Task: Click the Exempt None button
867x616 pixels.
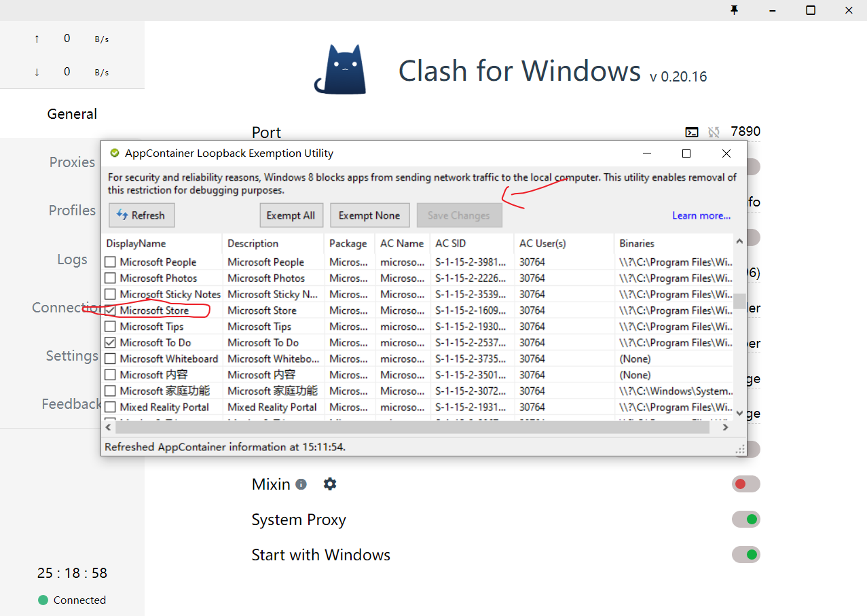Action: tap(369, 215)
